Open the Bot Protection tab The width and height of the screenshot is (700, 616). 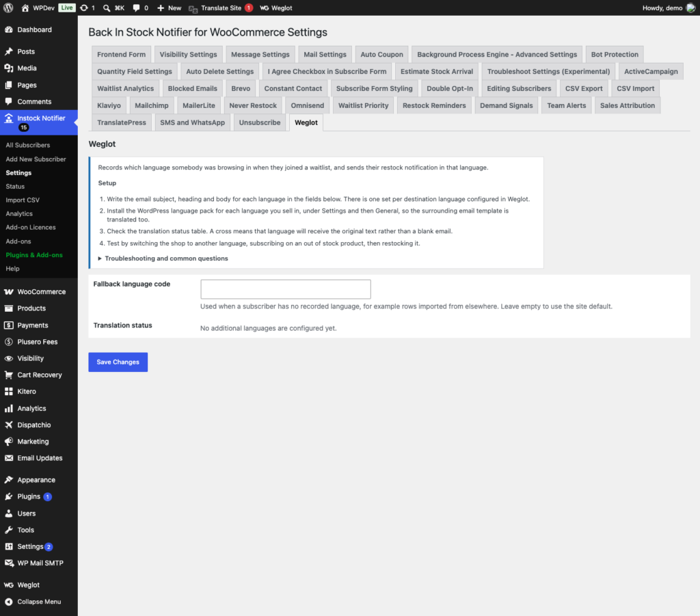[x=615, y=55]
